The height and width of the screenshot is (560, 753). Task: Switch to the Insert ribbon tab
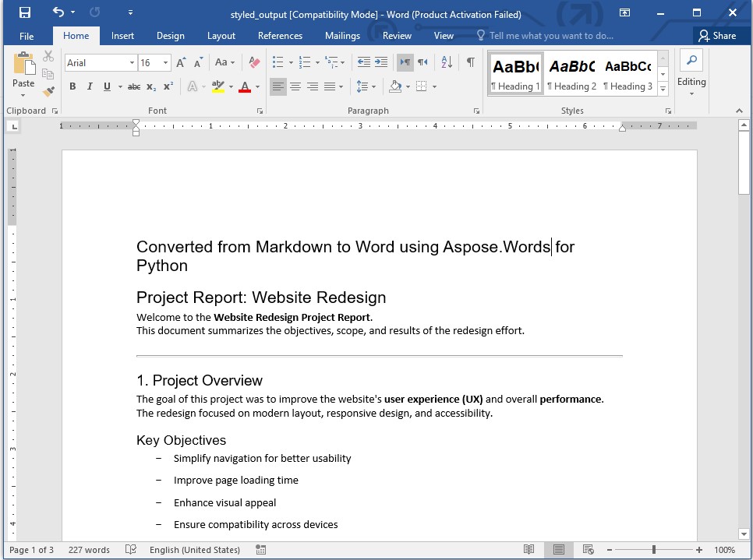coord(122,36)
